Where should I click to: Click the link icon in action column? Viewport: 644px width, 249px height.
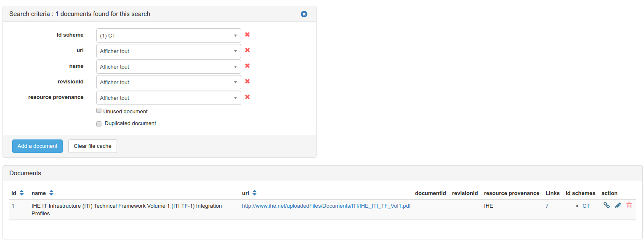[607, 205]
